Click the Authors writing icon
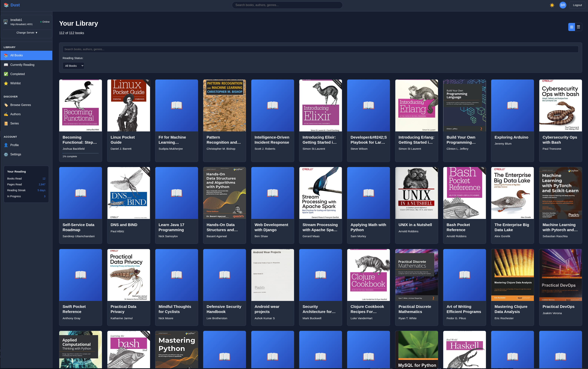Viewport: 588px width, 369px height. tap(6, 114)
